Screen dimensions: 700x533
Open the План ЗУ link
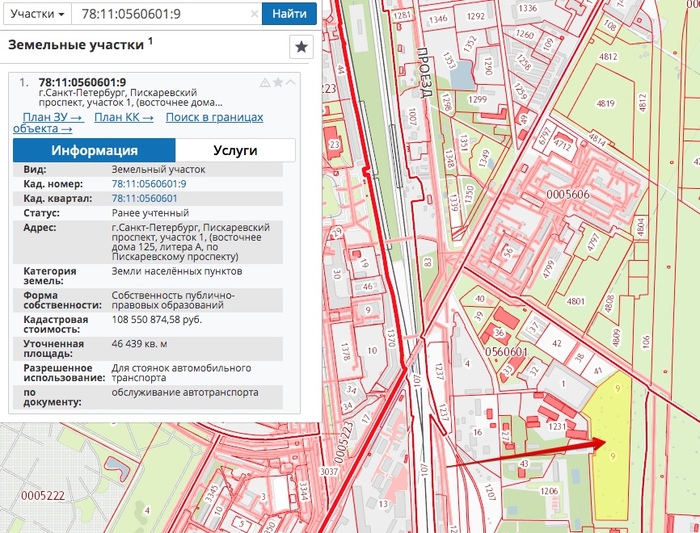pos(52,117)
